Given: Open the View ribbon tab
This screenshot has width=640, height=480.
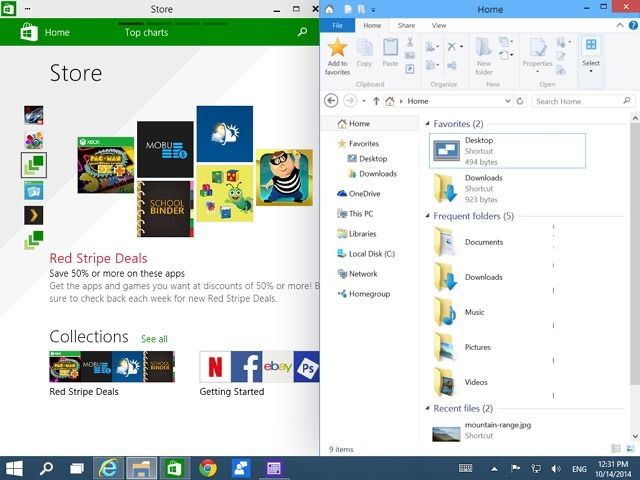Looking at the screenshot, I should (x=439, y=25).
